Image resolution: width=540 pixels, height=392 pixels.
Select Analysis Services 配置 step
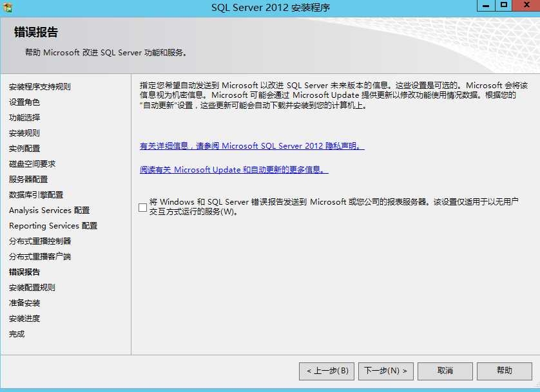tap(49, 210)
